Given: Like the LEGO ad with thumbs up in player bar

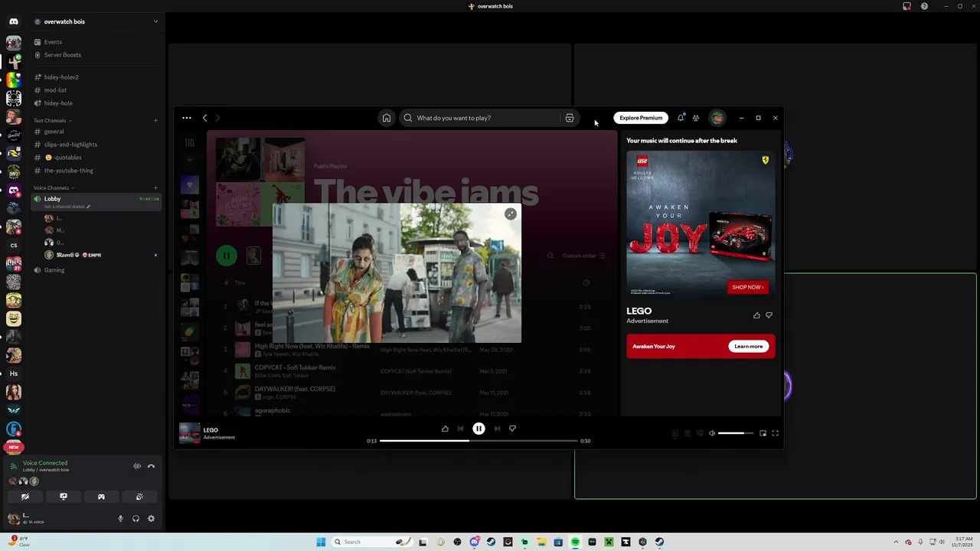Looking at the screenshot, I should tap(445, 429).
